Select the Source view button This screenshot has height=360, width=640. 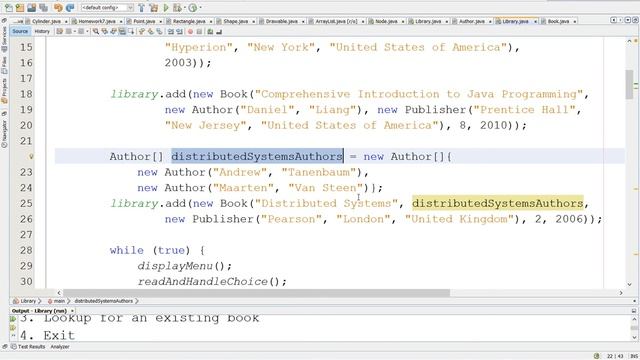(x=20, y=31)
